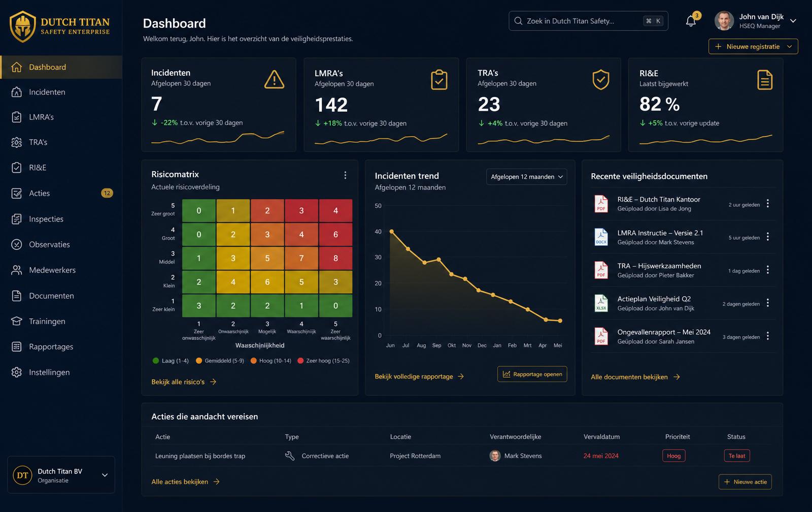Viewport: 812px width, 512px height.
Task: Open options for Ongevallenrapport – Mei 2024
Action: click(x=768, y=336)
